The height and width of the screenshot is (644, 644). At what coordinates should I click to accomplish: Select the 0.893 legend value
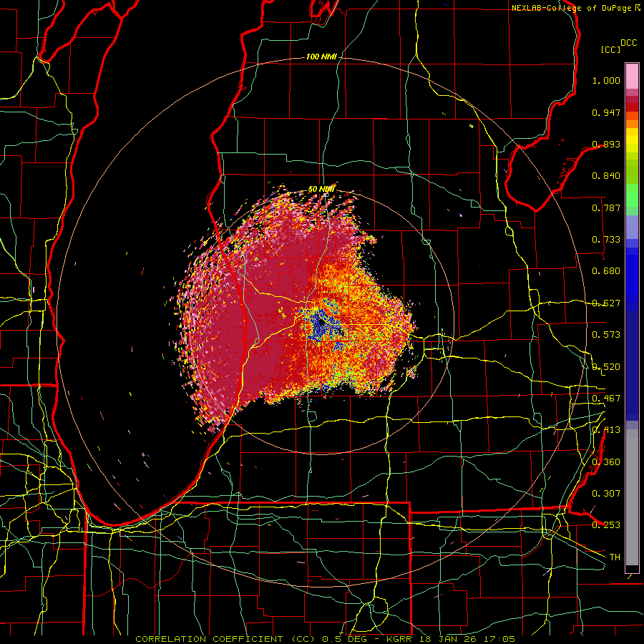click(x=606, y=144)
